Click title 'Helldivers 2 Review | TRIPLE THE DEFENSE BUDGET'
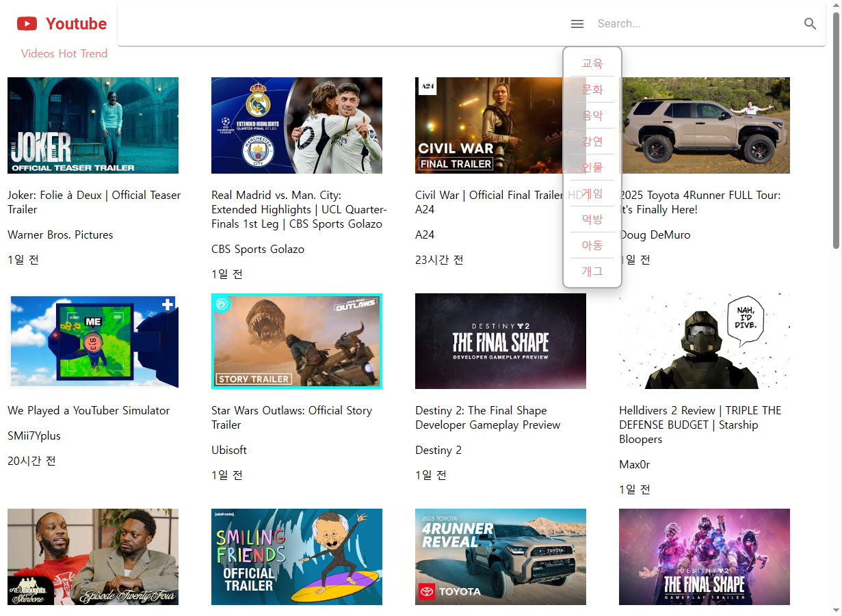The width and height of the screenshot is (842, 616). click(700, 425)
